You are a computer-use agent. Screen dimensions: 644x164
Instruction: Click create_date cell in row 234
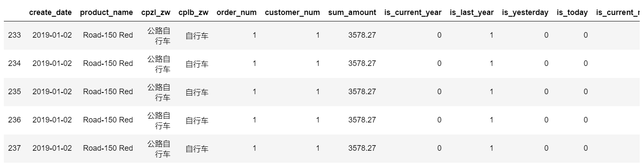[52, 63]
